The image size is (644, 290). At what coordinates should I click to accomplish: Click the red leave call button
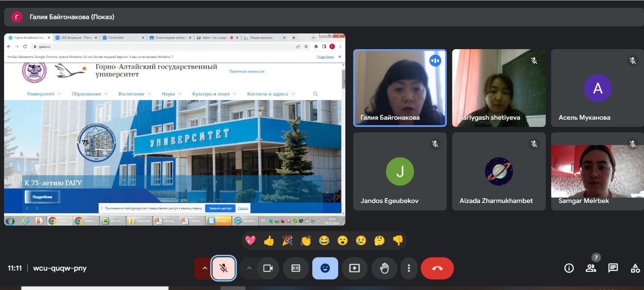click(437, 268)
